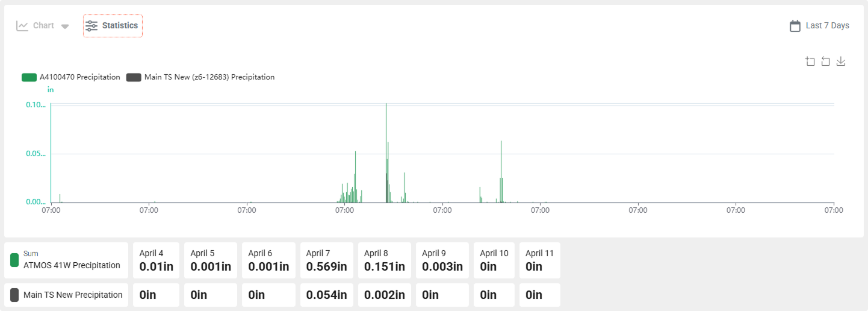Click the Main TS New 0.054in value

point(327,295)
